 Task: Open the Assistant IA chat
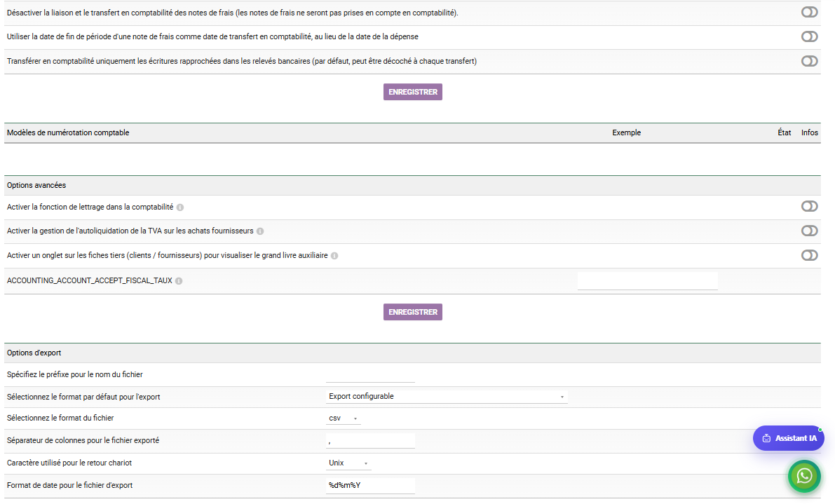point(788,438)
